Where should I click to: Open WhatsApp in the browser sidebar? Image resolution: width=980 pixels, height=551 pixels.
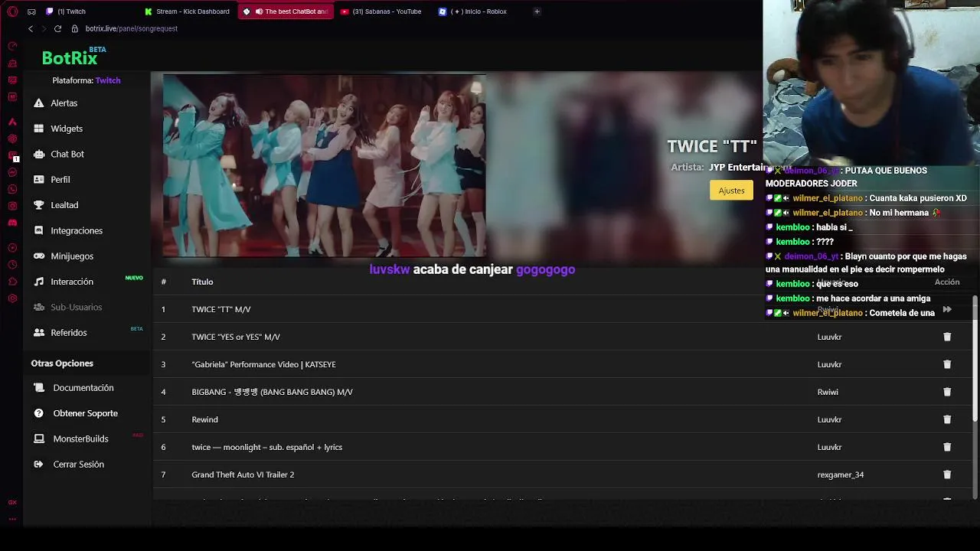(x=12, y=189)
